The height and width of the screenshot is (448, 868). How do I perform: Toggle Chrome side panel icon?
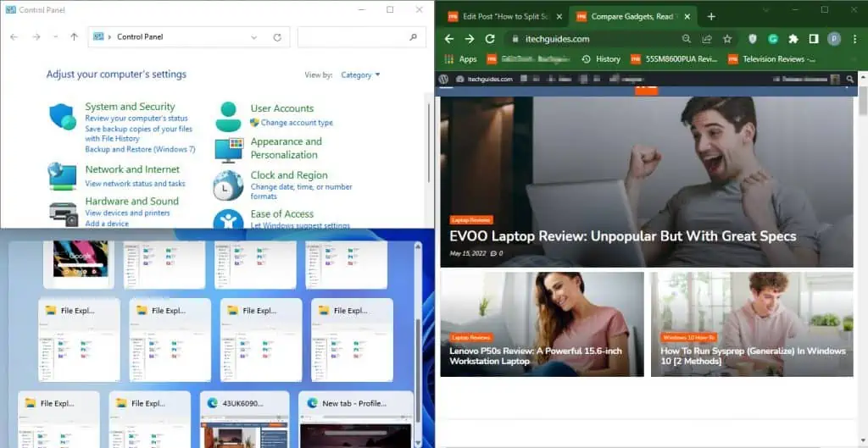[x=814, y=39]
